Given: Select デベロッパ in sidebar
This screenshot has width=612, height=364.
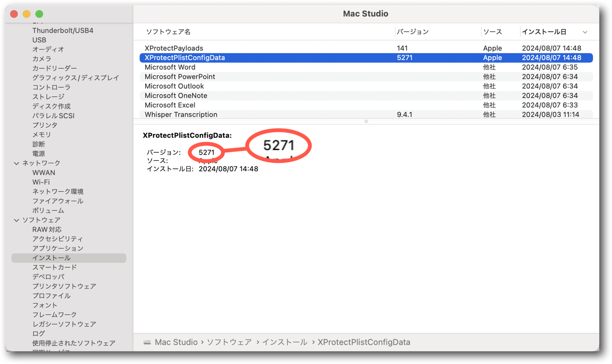Looking at the screenshot, I should tap(48, 277).
